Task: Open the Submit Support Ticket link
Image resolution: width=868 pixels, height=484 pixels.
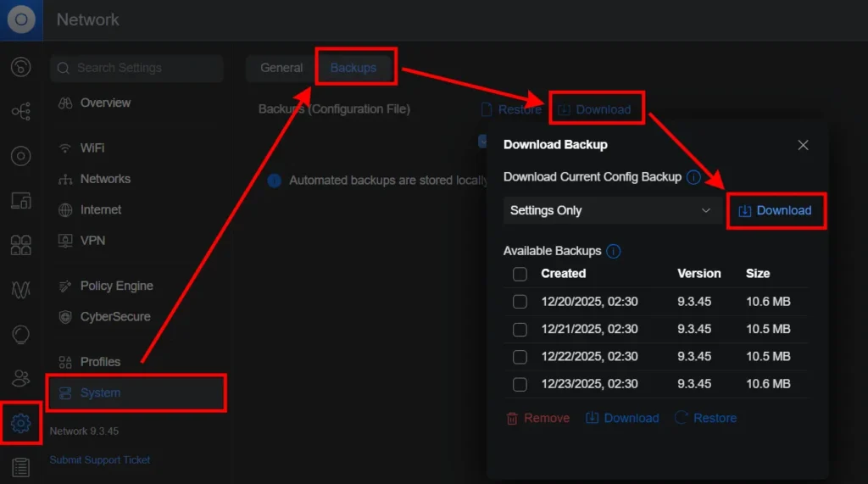Action: coord(100,459)
